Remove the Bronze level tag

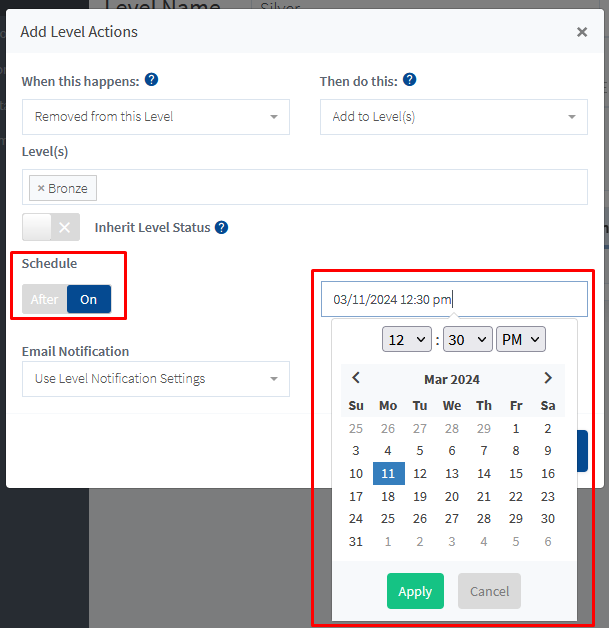tap(41, 188)
